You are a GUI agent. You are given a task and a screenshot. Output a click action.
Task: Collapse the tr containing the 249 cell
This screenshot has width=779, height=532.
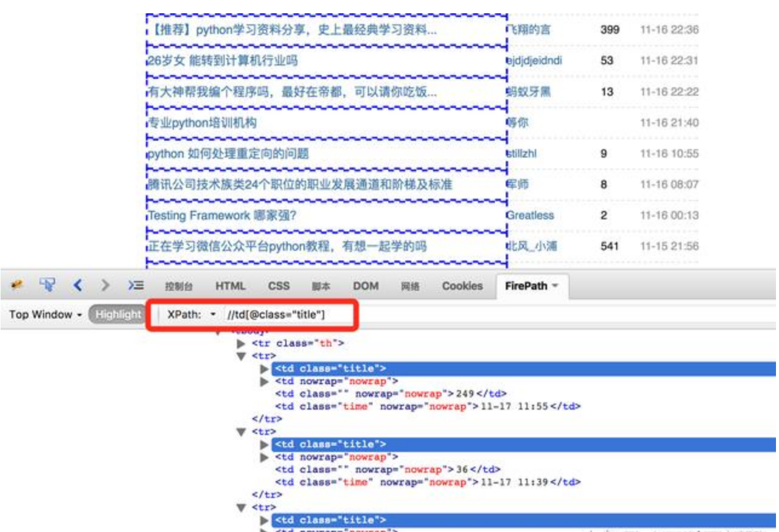(x=242, y=356)
